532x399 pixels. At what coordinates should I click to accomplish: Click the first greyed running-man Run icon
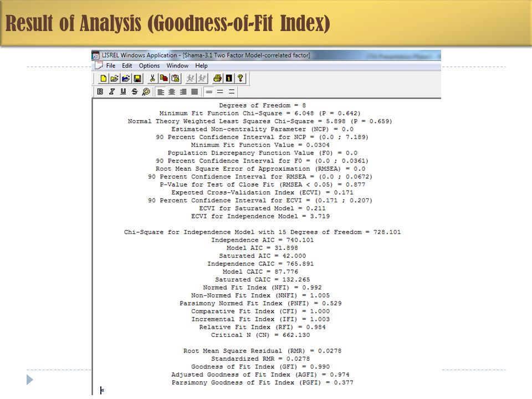pyautogui.click(x=191, y=78)
